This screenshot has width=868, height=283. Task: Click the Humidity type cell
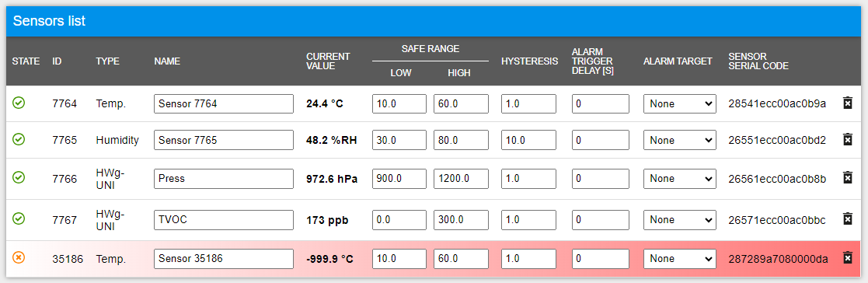pyautogui.click(x=117, y=141)
